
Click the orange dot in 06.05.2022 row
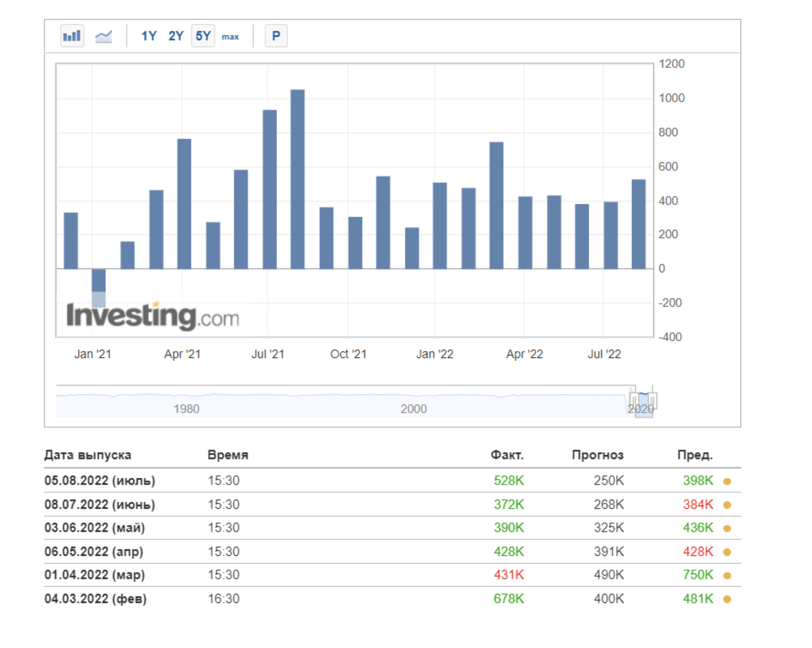[x=727, y=552]
